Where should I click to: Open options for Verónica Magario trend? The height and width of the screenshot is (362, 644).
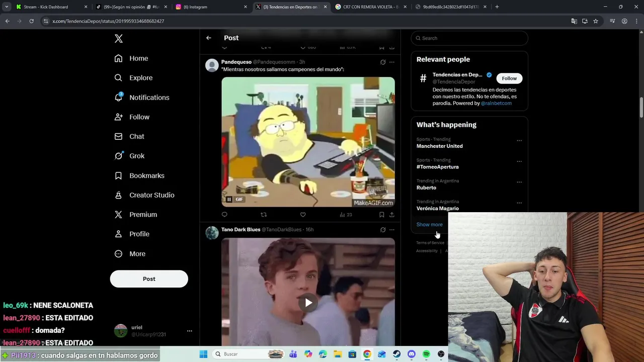point(519,203)
